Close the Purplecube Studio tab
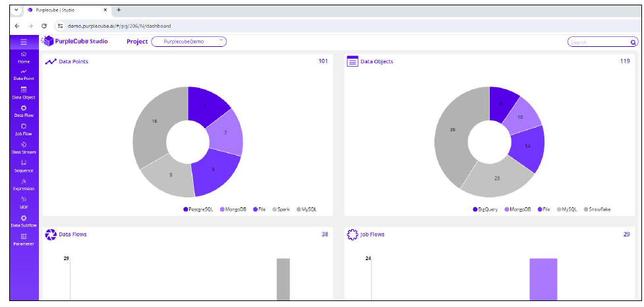 tap(105, 9)
